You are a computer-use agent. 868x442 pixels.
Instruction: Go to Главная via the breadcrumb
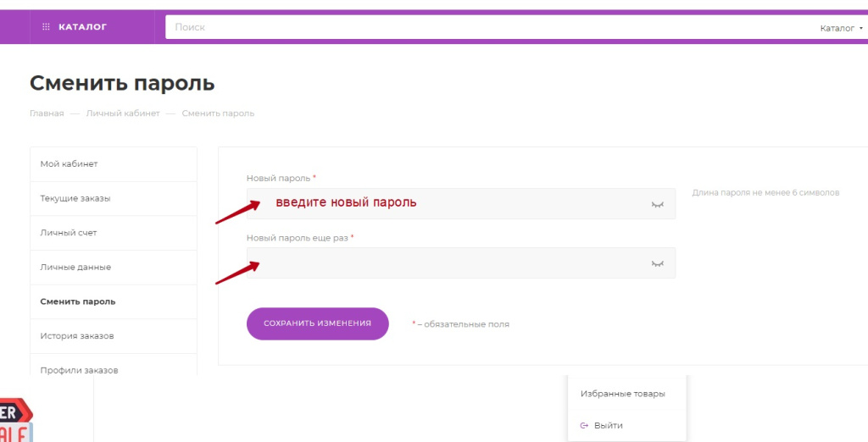(x=47, y=113)
